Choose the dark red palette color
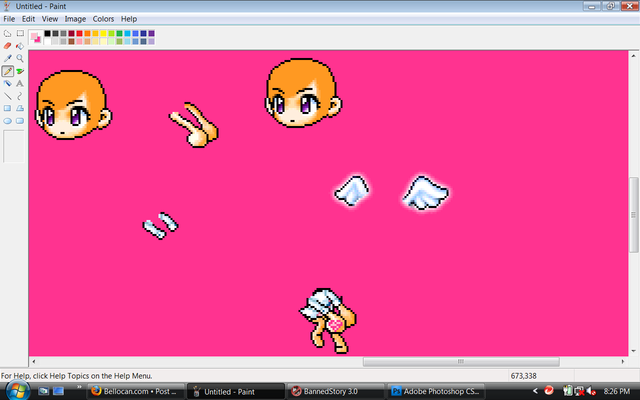 (x=71, y=33)
